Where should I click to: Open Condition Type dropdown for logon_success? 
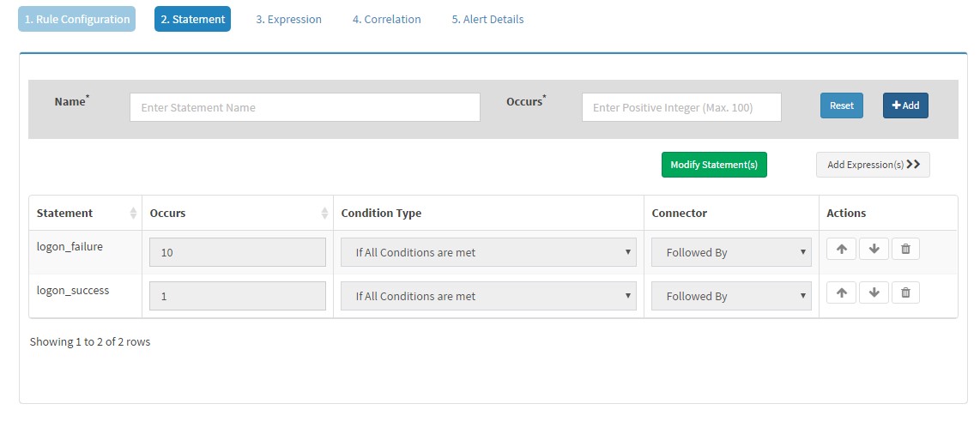tap(489, 296)
